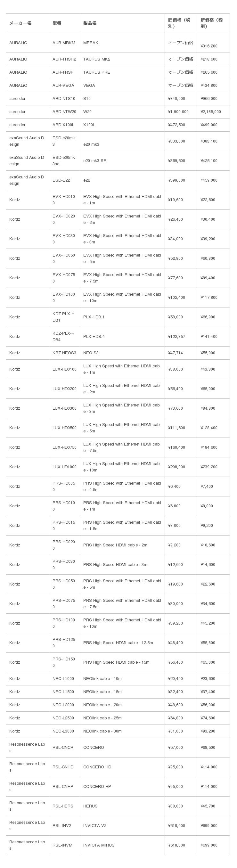Click the e20 mk3 SE product name
This screenshot has width=237, height=868.
pyautogui.click(x=95, y=161)
